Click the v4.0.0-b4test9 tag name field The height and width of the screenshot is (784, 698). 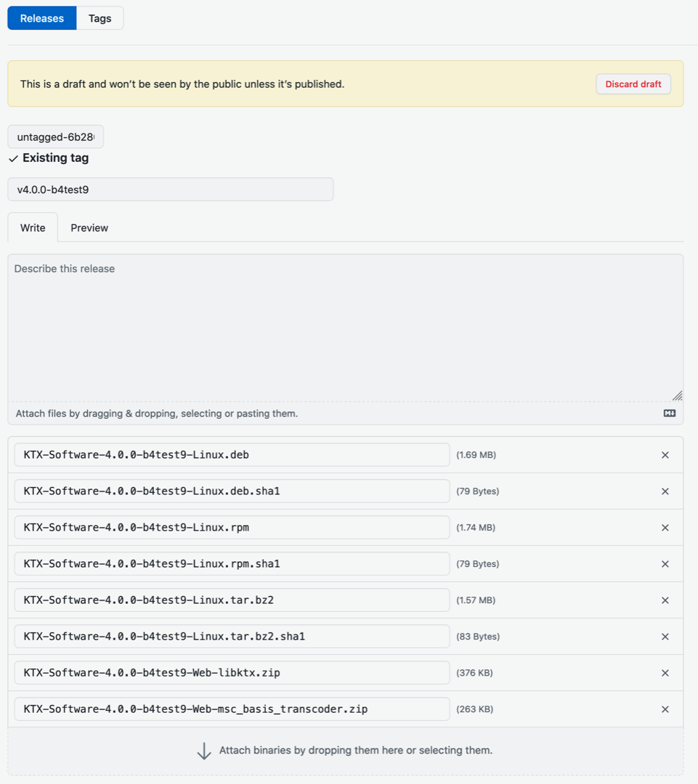click(170, 189)
